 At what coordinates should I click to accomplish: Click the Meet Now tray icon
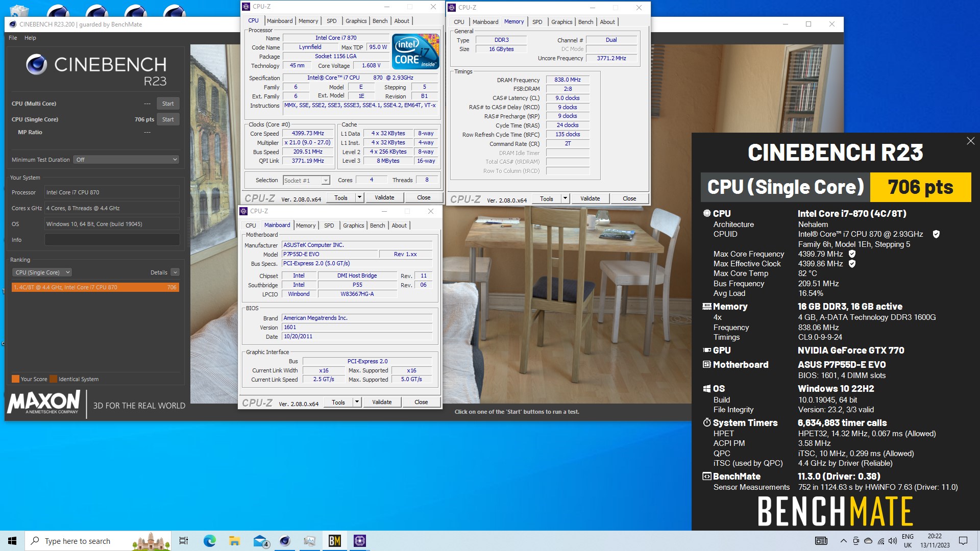pyautogui.click(x=856, y=541)
